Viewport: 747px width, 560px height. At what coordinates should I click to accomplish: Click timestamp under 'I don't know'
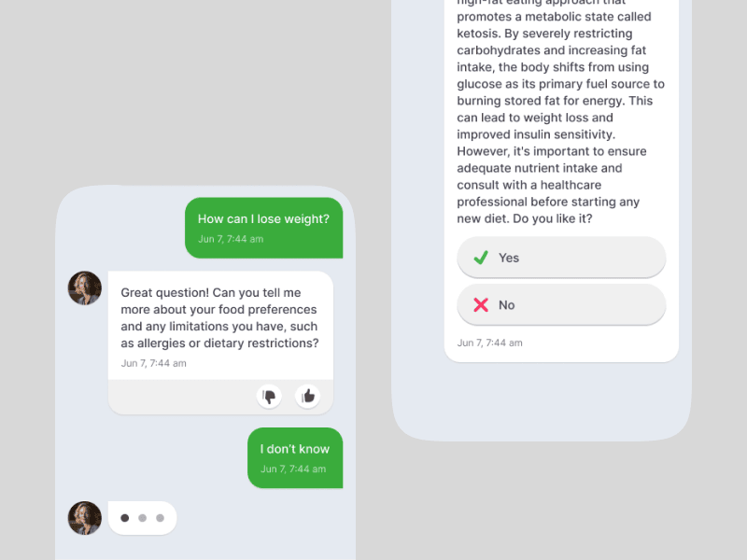(293, 469)
